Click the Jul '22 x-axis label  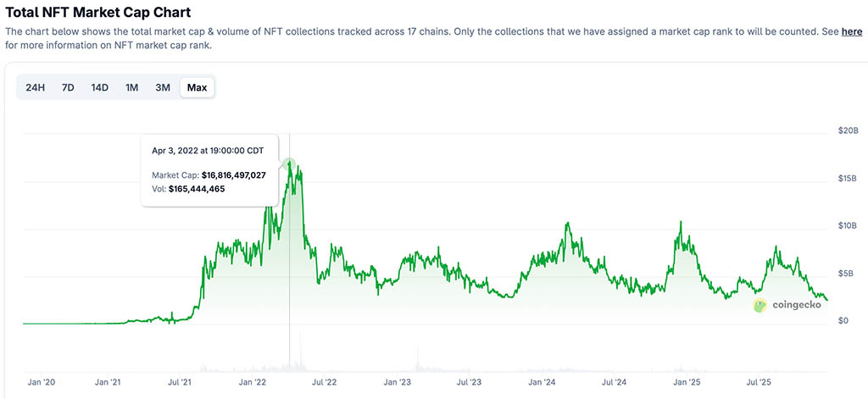click(325, 383)
